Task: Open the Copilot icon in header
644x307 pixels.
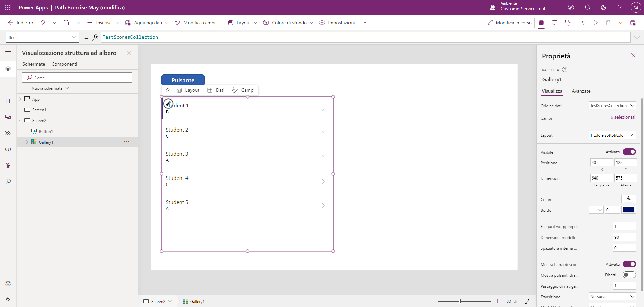Action: 571,7
